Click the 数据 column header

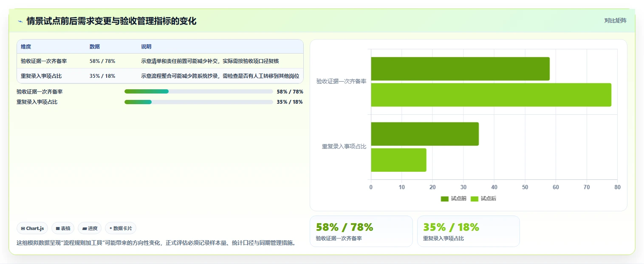[x=95, y=47]
